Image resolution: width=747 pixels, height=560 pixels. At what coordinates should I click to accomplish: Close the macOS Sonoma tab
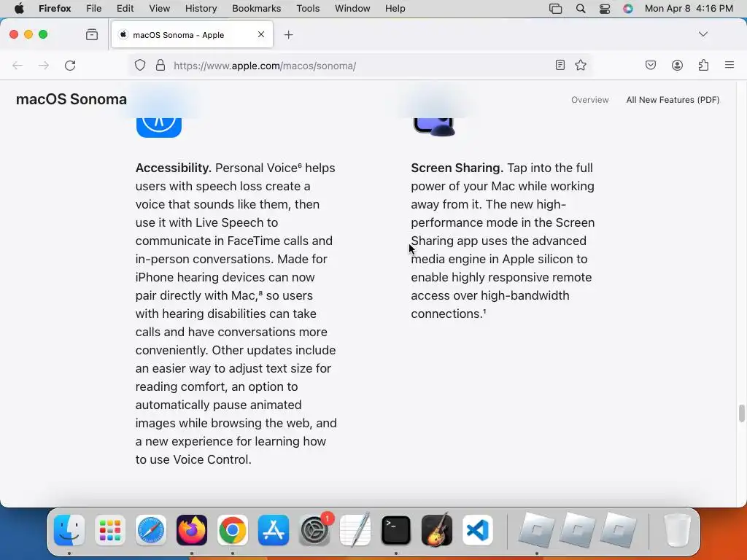(261, 34)
